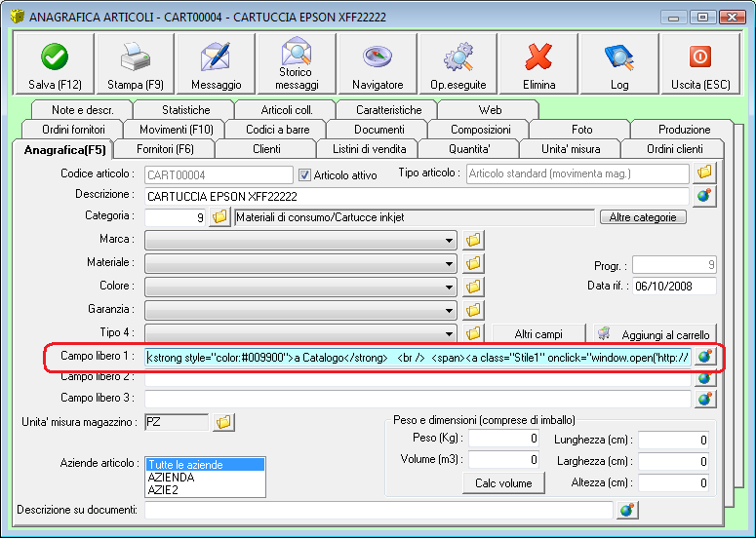Click the Altre categorie button
The image size is (756, 538).
(643, 217)
